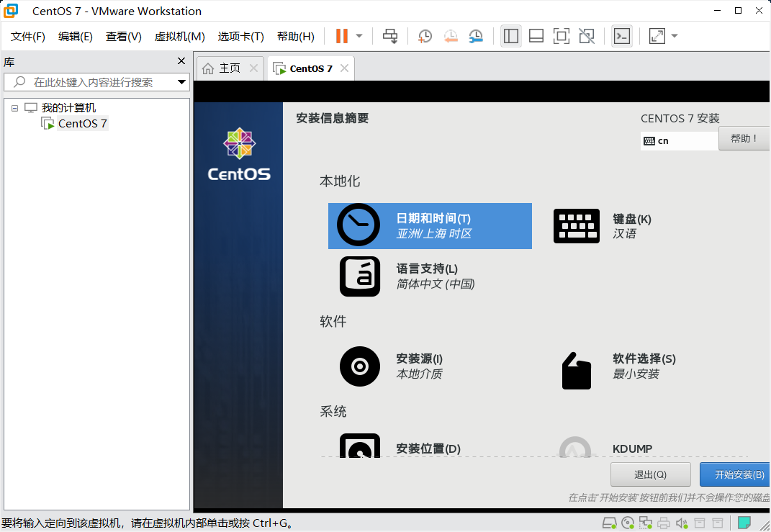The height and width of the screenshot is (532, 771).
Task: Click the 安装位置(D) label
Action: coord(428,449)
